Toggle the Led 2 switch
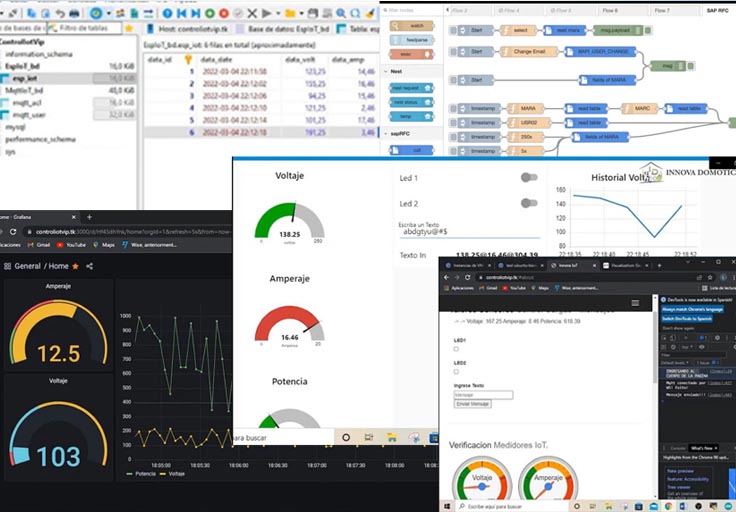Image resolution: width=736 pixels, height=512 pixels. tap(529, 203)
